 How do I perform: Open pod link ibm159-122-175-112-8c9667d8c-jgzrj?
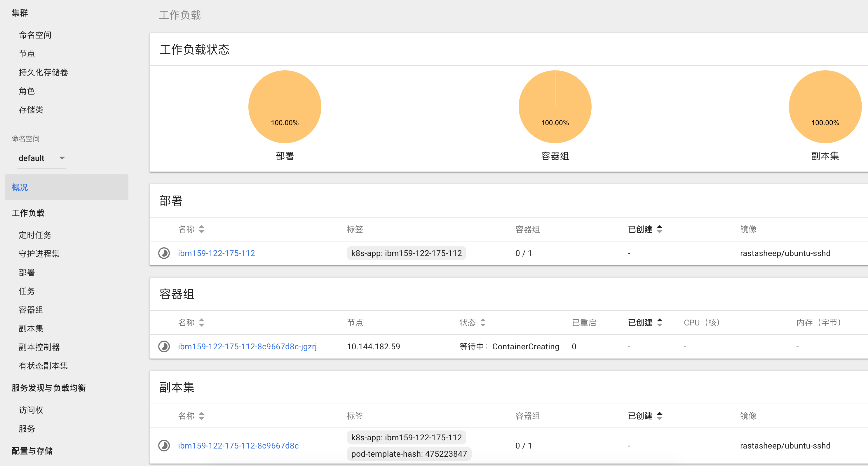(247, 346)
